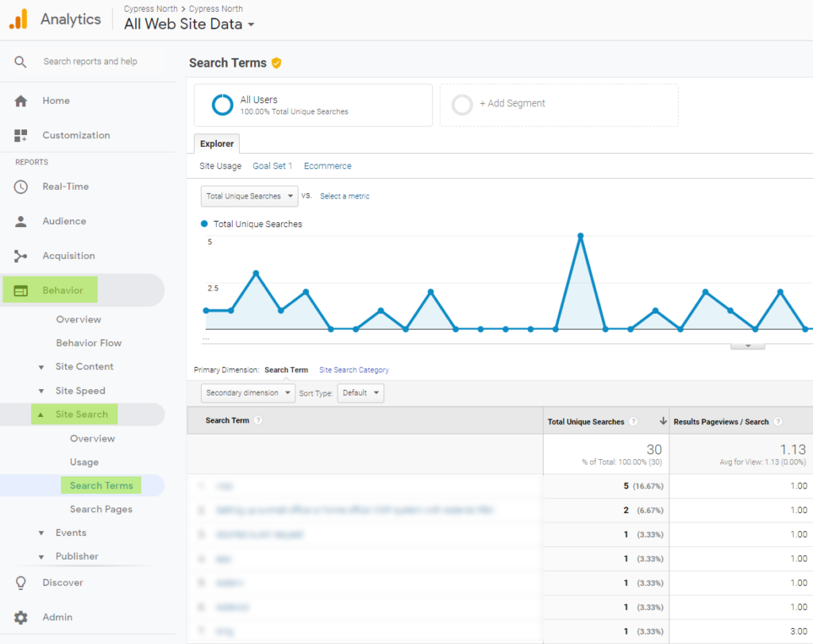Click the help icon beside Results Pageviews / Search

(x=778, y=422)
